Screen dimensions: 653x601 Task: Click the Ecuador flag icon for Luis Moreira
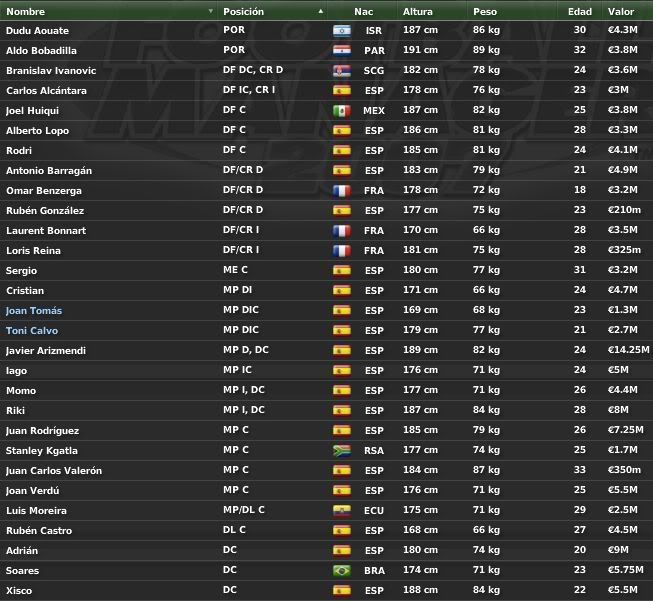tap(342, 511)
